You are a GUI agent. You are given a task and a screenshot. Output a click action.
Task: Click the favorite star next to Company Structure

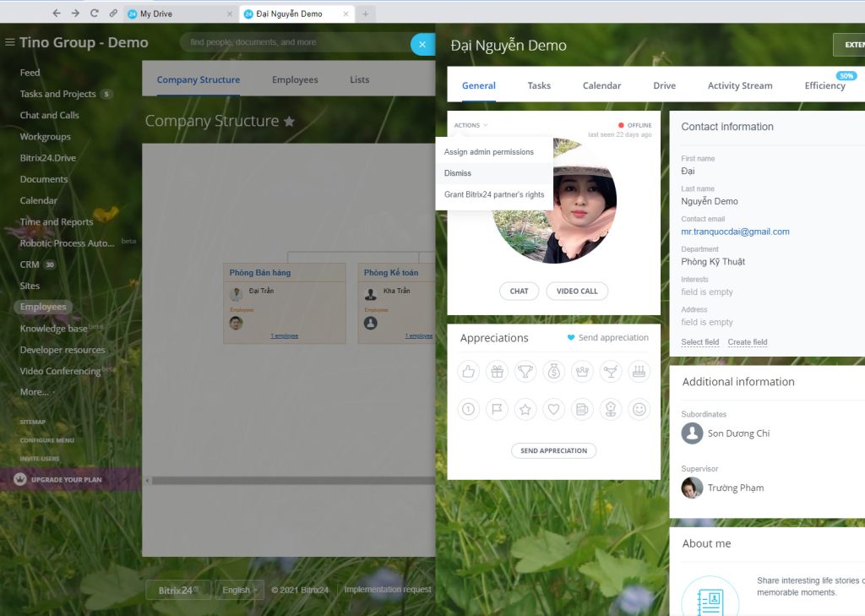coord(289,121)
